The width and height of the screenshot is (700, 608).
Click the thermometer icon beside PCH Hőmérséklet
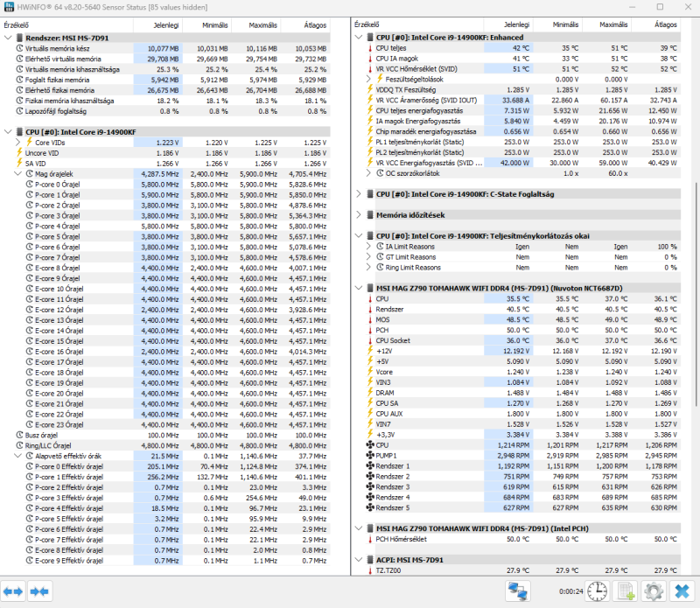tap(370, 539)
